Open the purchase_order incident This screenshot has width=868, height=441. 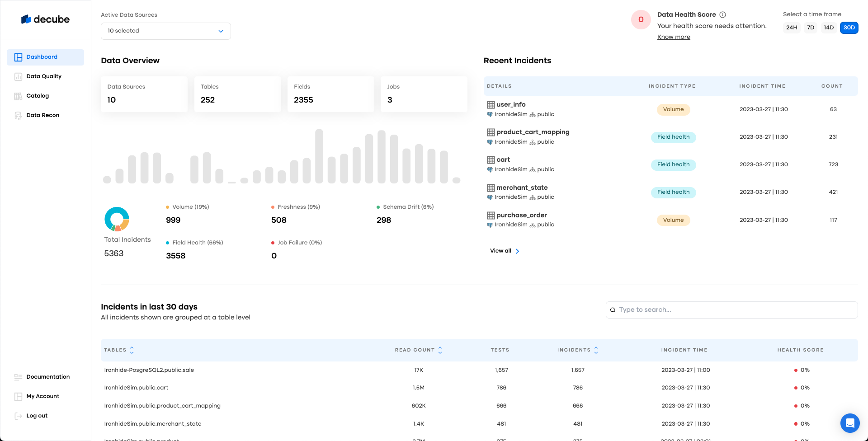tap(522, 215)
